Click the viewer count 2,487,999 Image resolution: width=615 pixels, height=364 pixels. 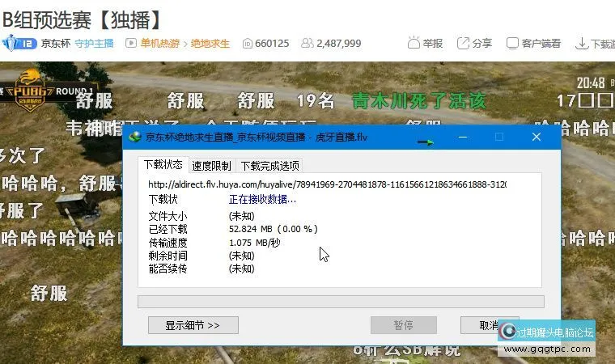click(339, 43)
